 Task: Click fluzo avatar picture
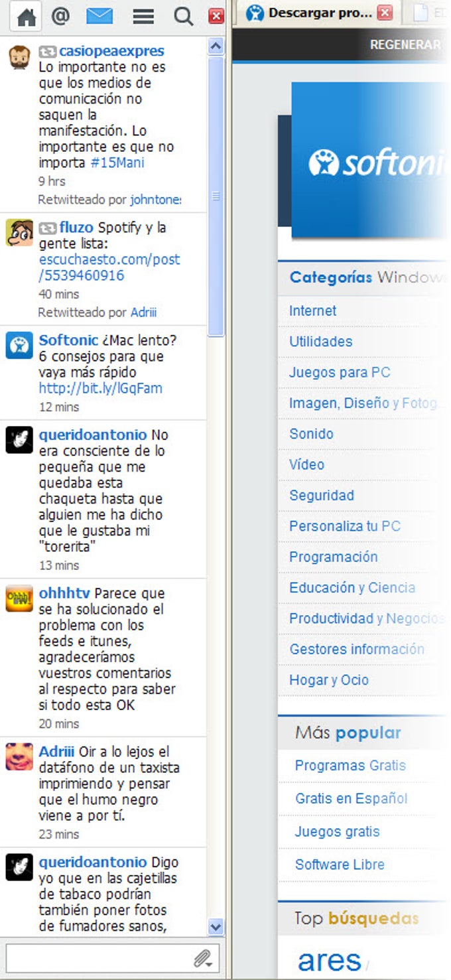pyautogui.click(x=19, y=233)
